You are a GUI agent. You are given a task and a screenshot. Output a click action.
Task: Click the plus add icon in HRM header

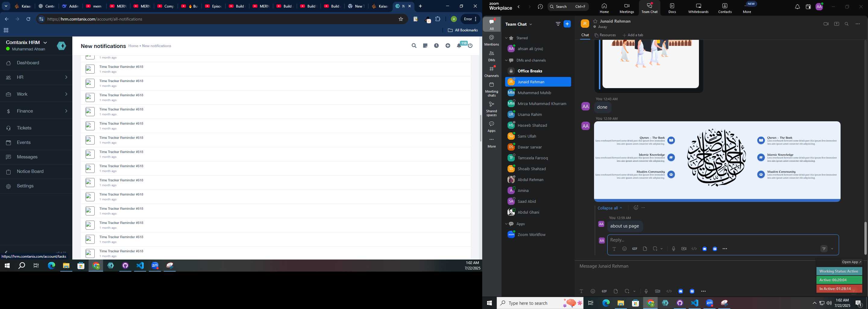[x=448, y=46]
